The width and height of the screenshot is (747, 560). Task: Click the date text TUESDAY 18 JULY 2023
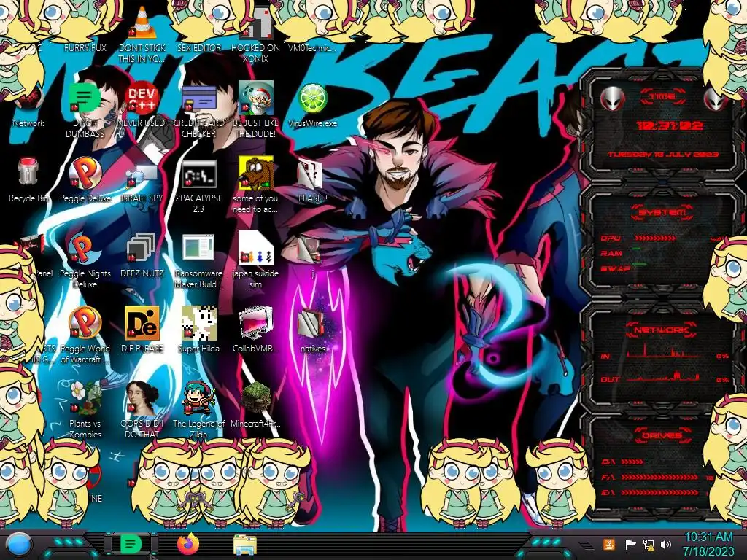[663, 155]
